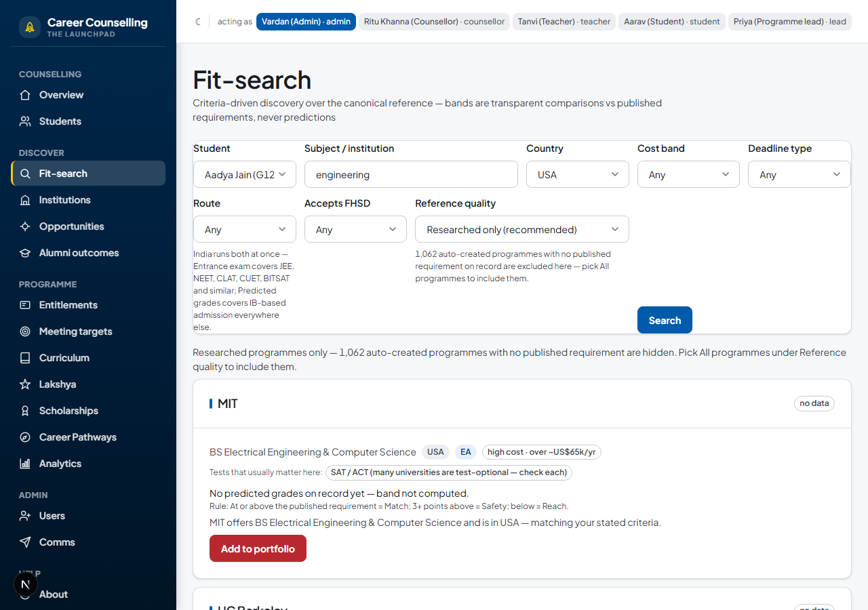The image size is (868, 610).
Task: Click the Career Pathways compass icon
Action: pos(25,437)
